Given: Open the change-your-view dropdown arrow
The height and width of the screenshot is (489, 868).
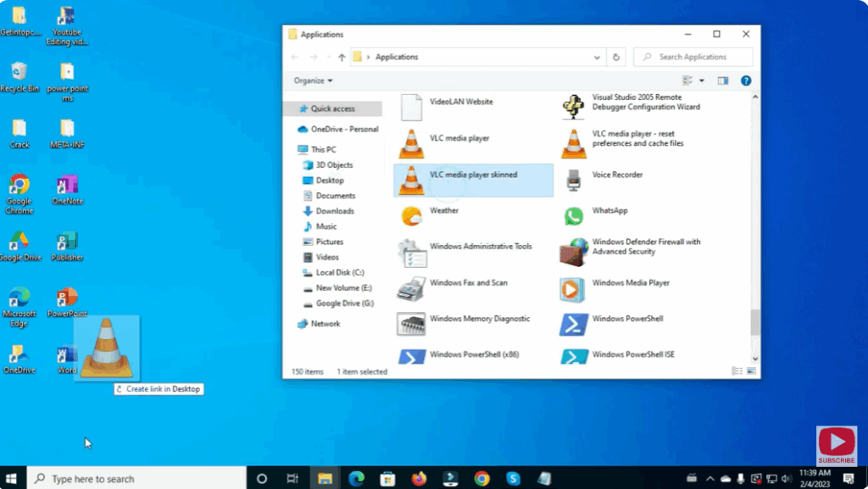Looking at the screenshot, I should tap(702, 81).
